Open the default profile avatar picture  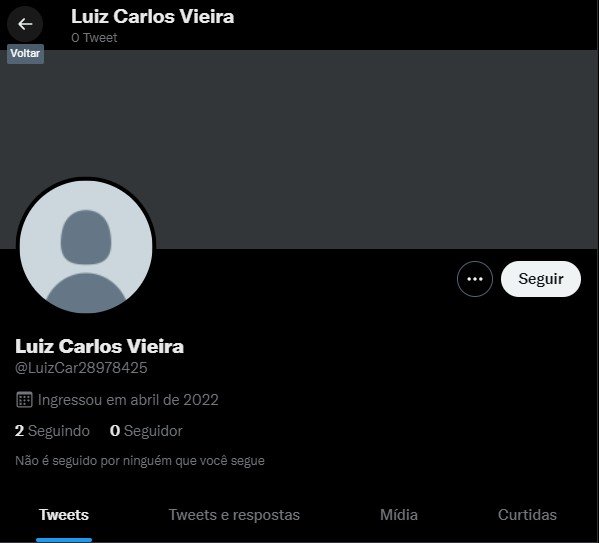click(x=86, y=246)
